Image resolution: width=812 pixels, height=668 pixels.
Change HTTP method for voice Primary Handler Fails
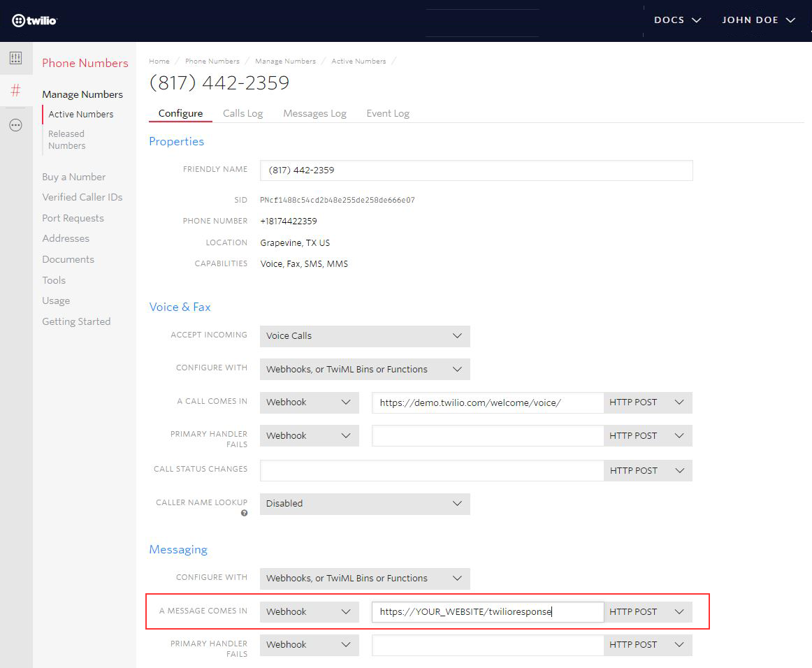[648, 436]
